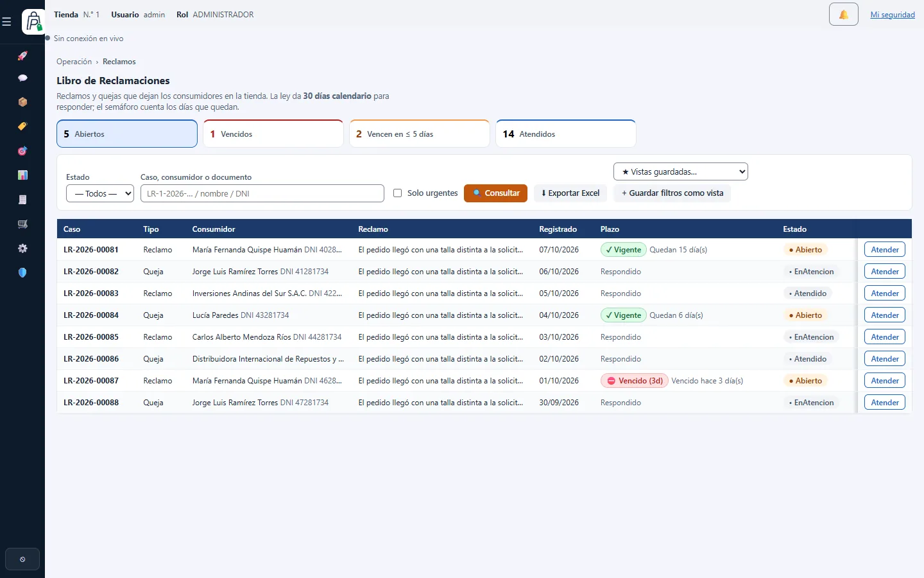
Task: Click the Consultar button
Action: tap(495, 193)
